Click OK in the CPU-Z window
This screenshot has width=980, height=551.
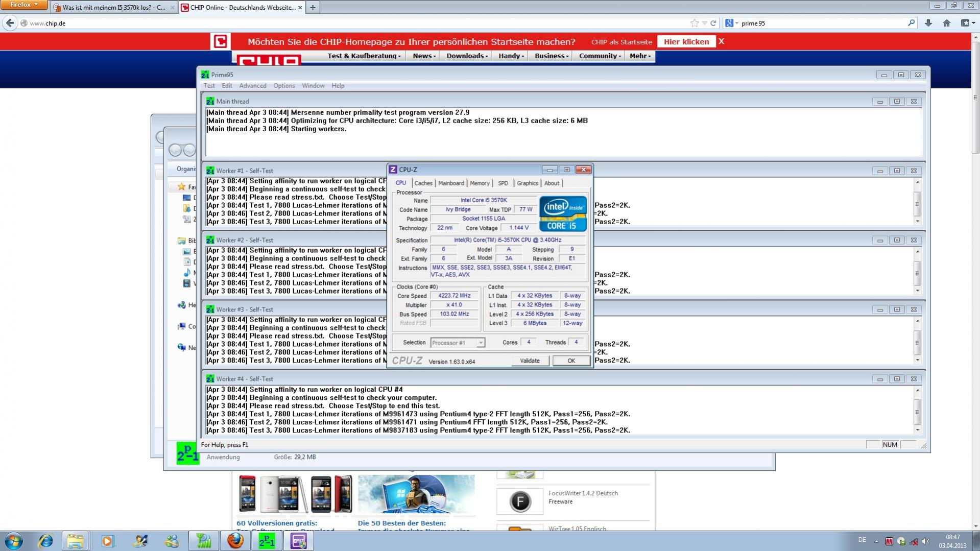click(x=571, y=361)
